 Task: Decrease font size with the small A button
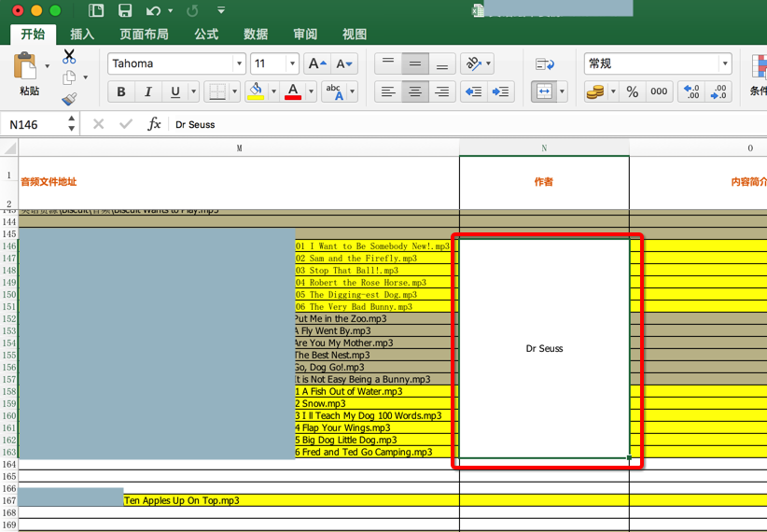(344, 63)
